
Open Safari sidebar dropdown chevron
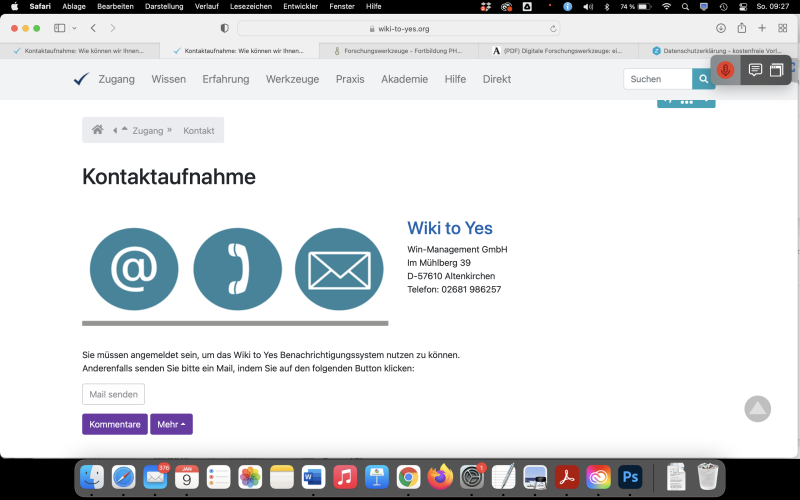[74, 28]
